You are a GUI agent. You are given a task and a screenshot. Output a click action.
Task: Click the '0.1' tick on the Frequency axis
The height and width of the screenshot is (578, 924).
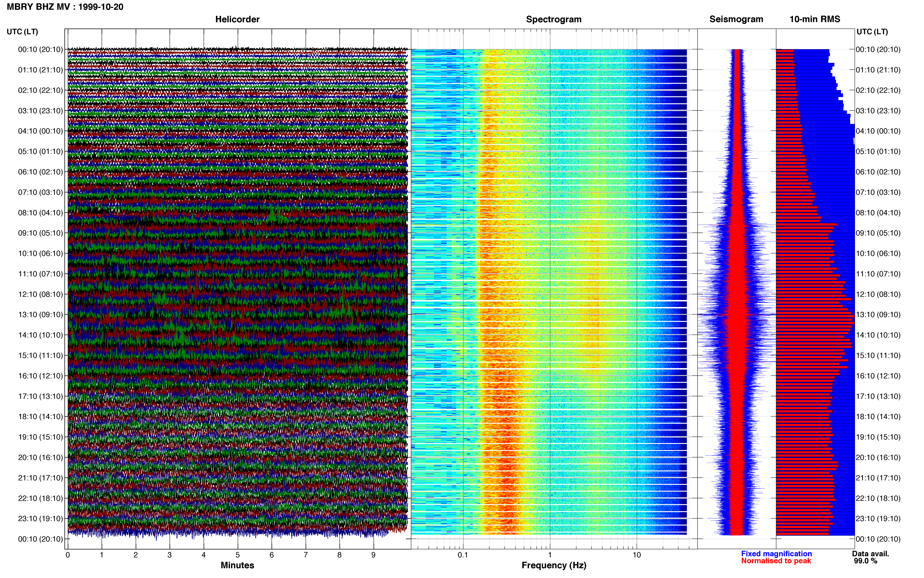463,555
